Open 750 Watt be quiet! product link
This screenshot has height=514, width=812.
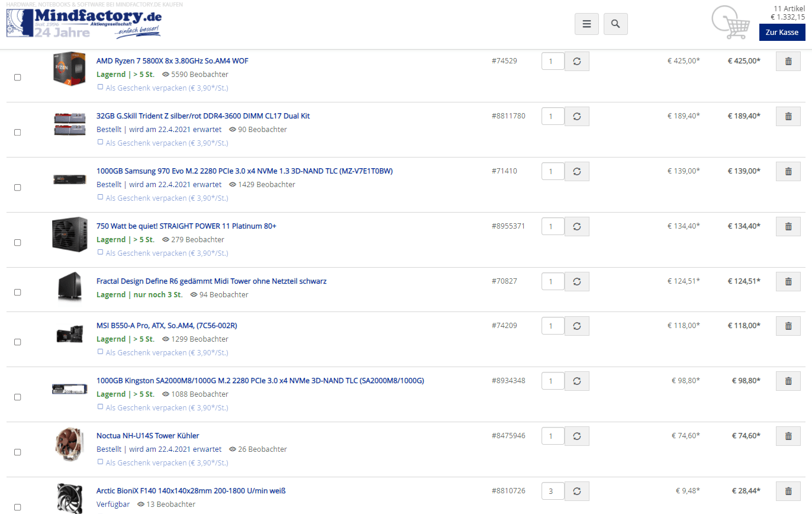coord(186,226)
